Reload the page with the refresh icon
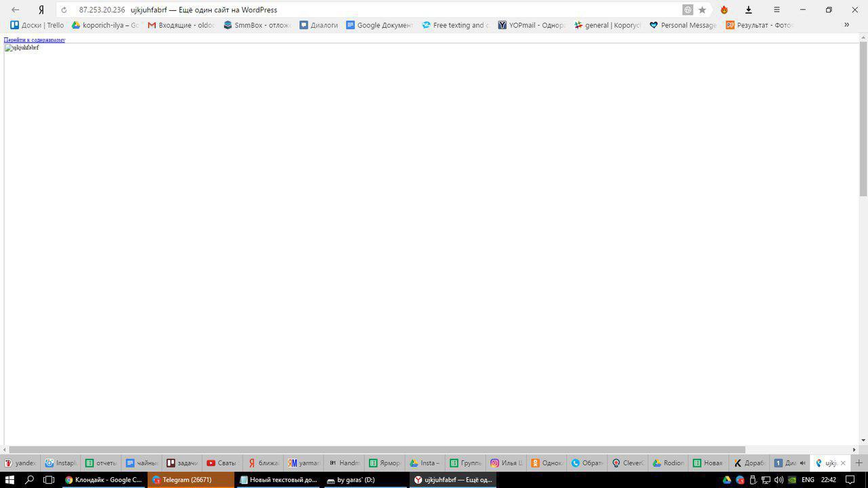The height and width of the screenshot is (488, 868). point(64,10)
